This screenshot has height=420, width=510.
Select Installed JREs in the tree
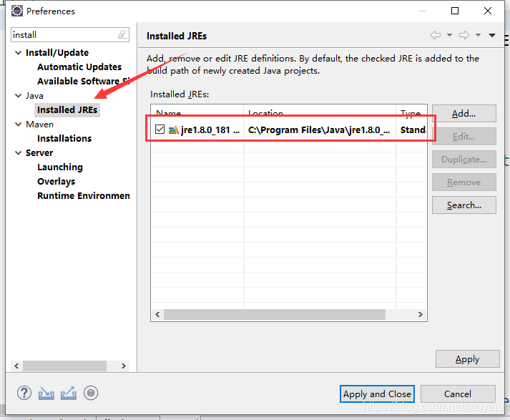(x=67, y=110)
